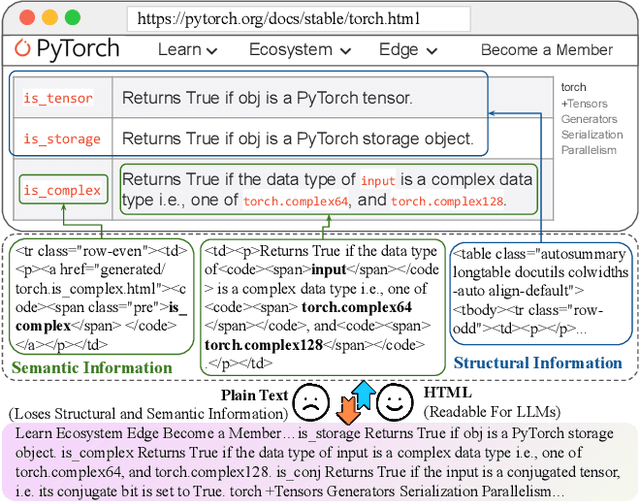Click the PyTorch flame logo
Screen dimensions: 640x502
click(23, 49)
